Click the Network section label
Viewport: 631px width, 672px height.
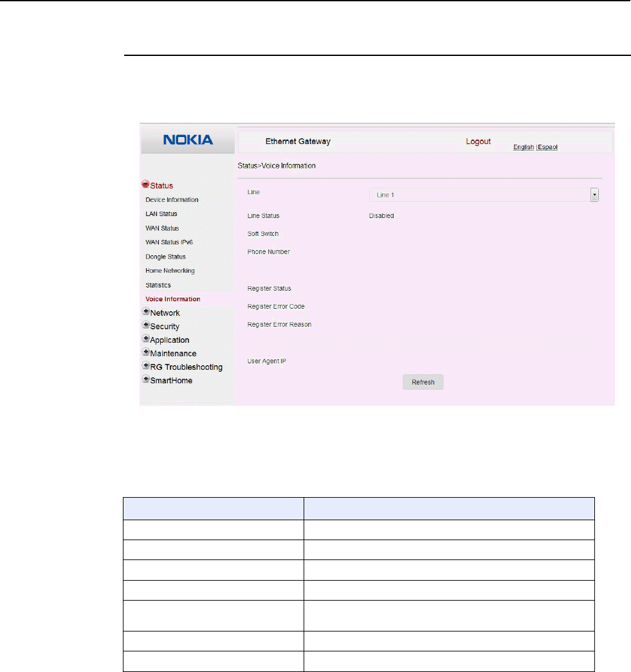(x=165, y=313)
